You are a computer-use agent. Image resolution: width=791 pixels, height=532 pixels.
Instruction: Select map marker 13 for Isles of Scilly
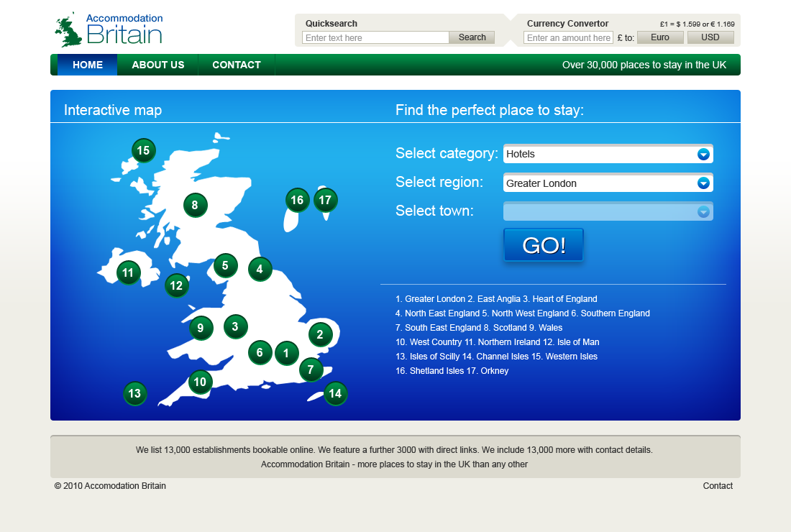point(134,393)
